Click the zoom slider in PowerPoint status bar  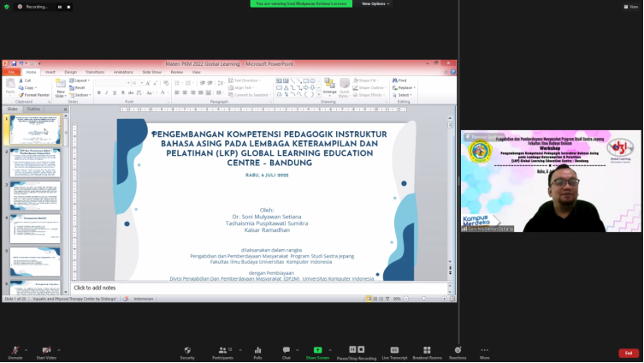coord(425,299)
